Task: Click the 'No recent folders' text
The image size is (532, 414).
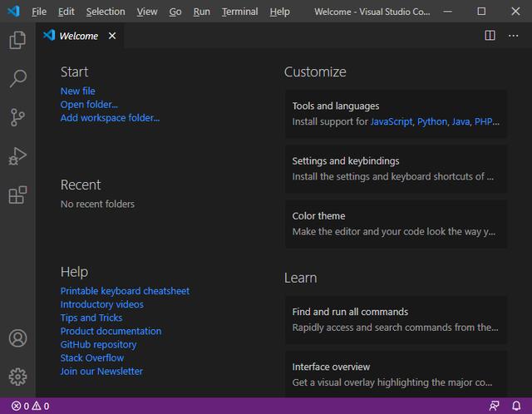Action: [97, 204]
